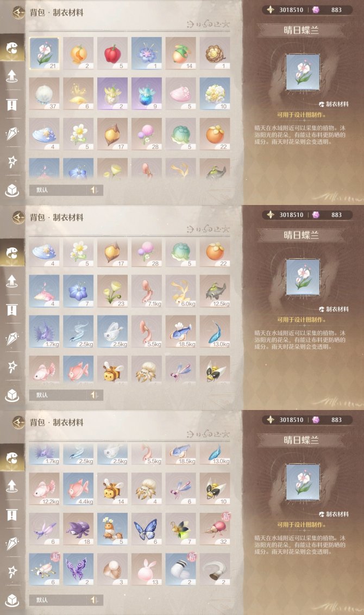Viewport: 364px width, 615px height.
Task: Click the 883 pink gem currency in top screenshot
Action: (328, 10)
